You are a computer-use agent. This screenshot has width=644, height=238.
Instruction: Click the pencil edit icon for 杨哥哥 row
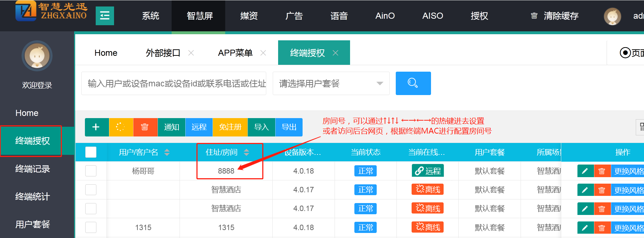tap(585, 171)
